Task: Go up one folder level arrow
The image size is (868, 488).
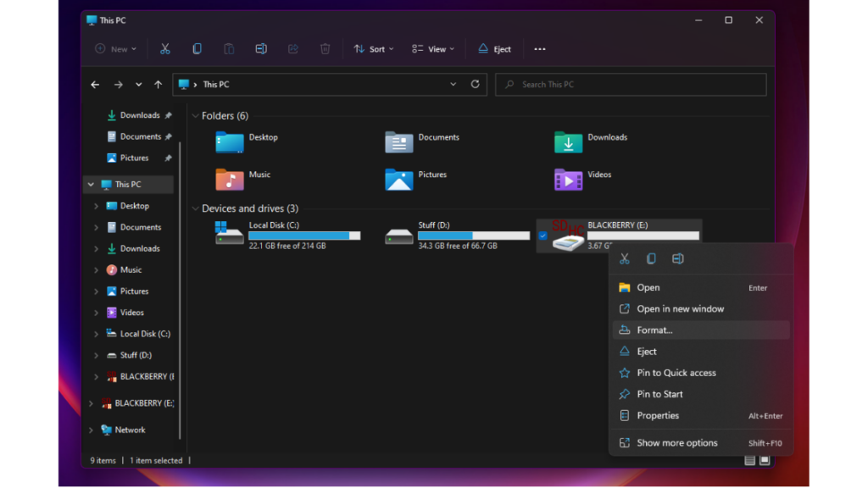Action: 158,85
